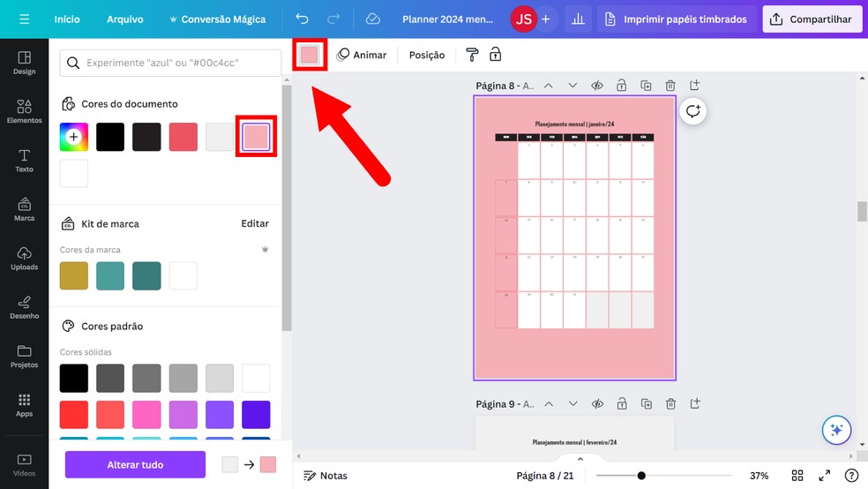Screen dimensions: 868x489
Task: Adjust the zoom slider handle
Action: point(641,476)
